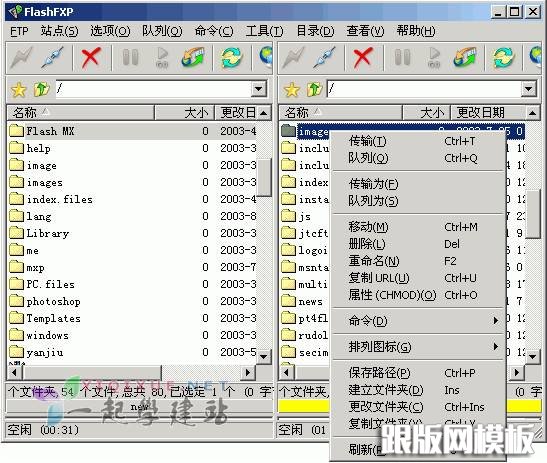
Task: Click right pane horizontal scroll left arrow
Action: click(x=286, y=373)
